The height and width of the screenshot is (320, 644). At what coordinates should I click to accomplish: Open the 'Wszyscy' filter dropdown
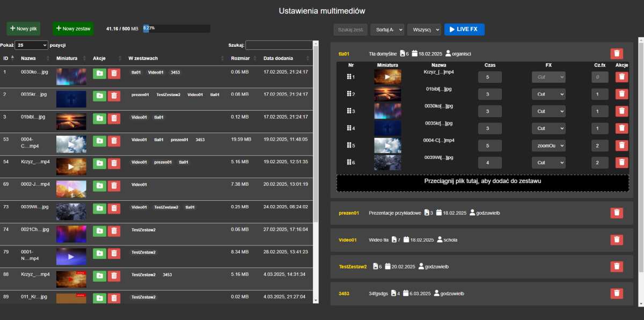click(423, 29)
